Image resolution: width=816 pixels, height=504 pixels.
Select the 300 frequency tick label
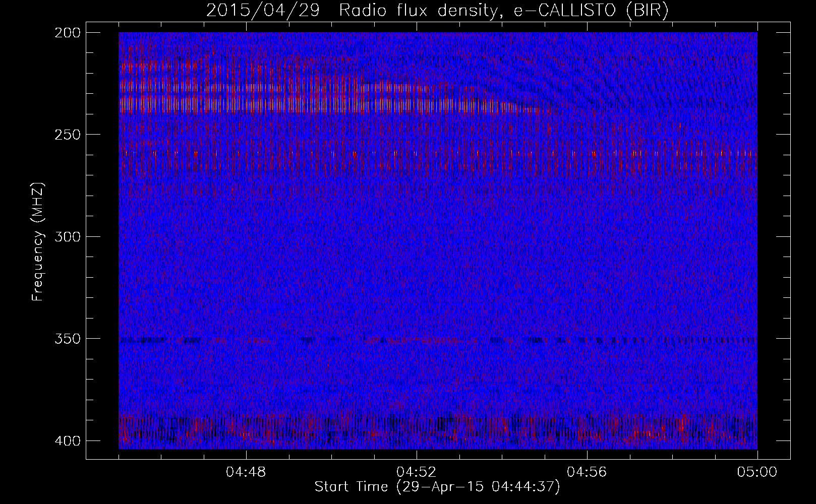click(x=67, y=236)
